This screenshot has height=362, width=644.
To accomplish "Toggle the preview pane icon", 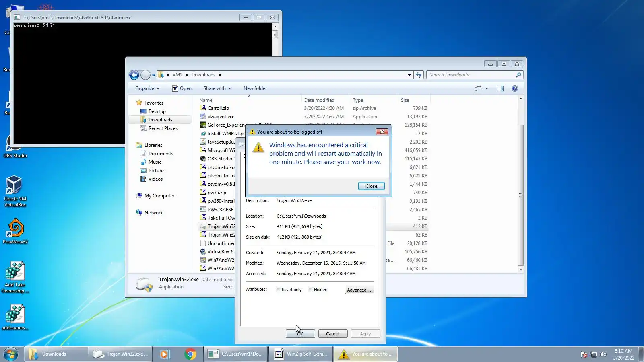I will tap(500, 88).
